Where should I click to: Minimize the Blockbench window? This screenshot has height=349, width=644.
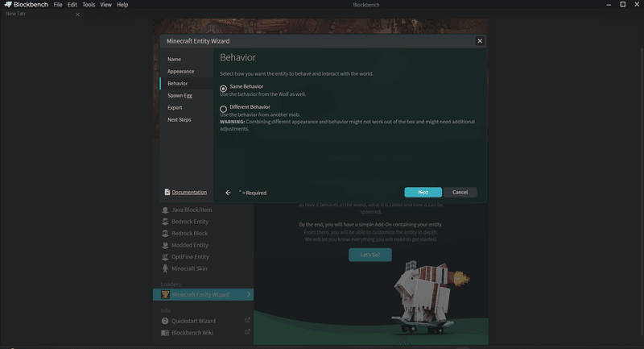pos(609,5)
